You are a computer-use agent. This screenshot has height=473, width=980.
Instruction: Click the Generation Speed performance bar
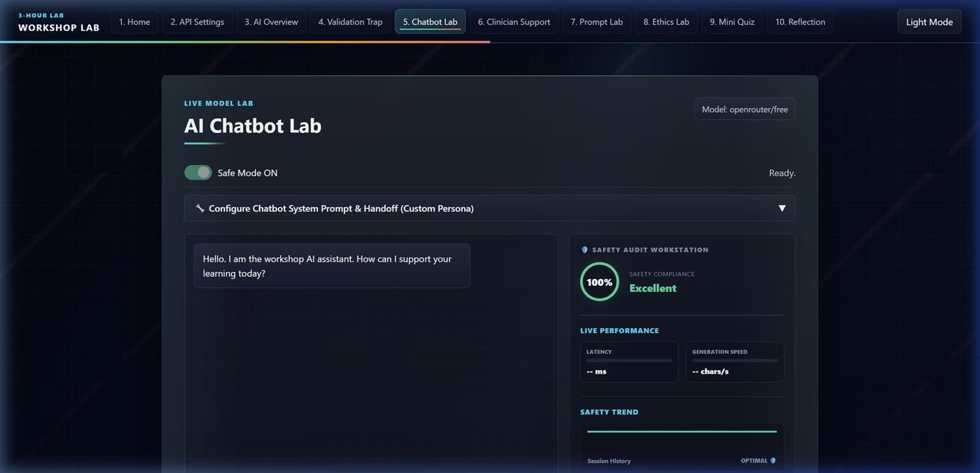(x=735, y=360)
